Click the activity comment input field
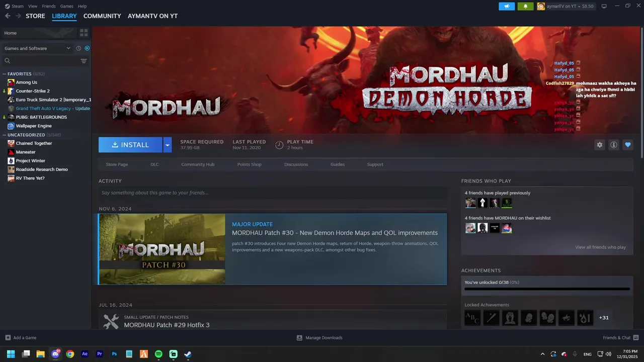The height and width of the screenshot is (362, 644). point(273,193)
